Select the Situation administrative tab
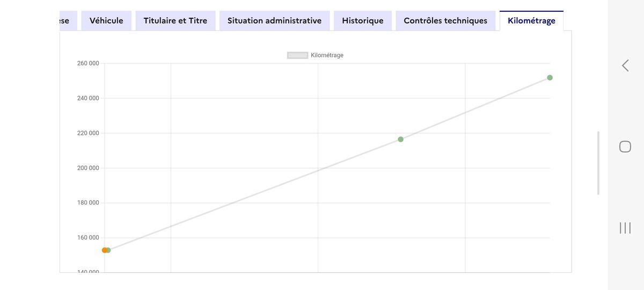The image size is (644, 290). tap(274, 20)
